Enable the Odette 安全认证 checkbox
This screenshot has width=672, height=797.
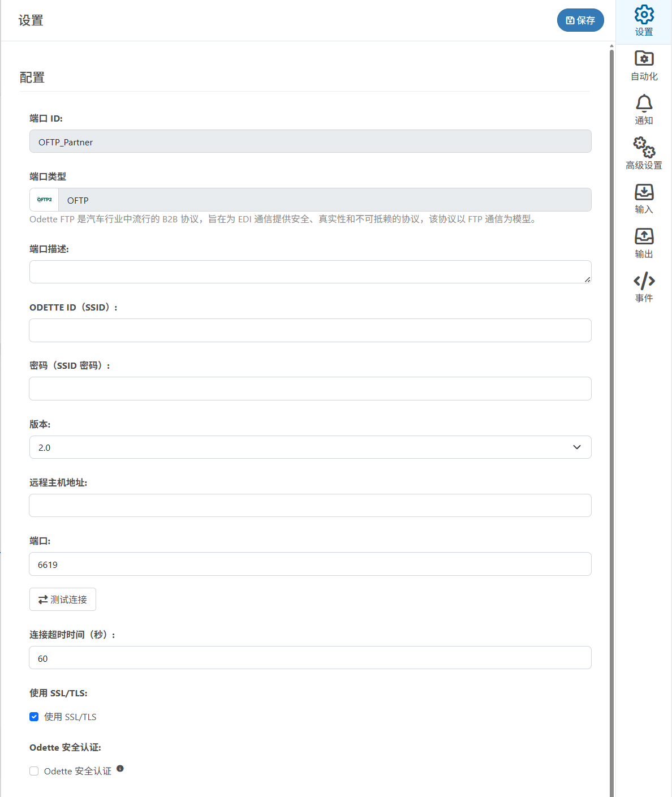click(34, 771)
